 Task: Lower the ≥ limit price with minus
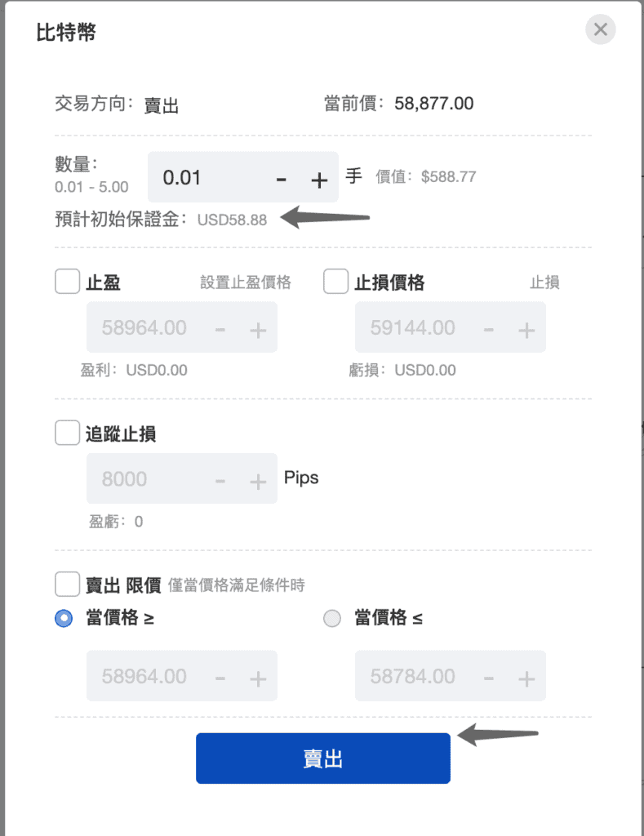click(x=220, y=678)
